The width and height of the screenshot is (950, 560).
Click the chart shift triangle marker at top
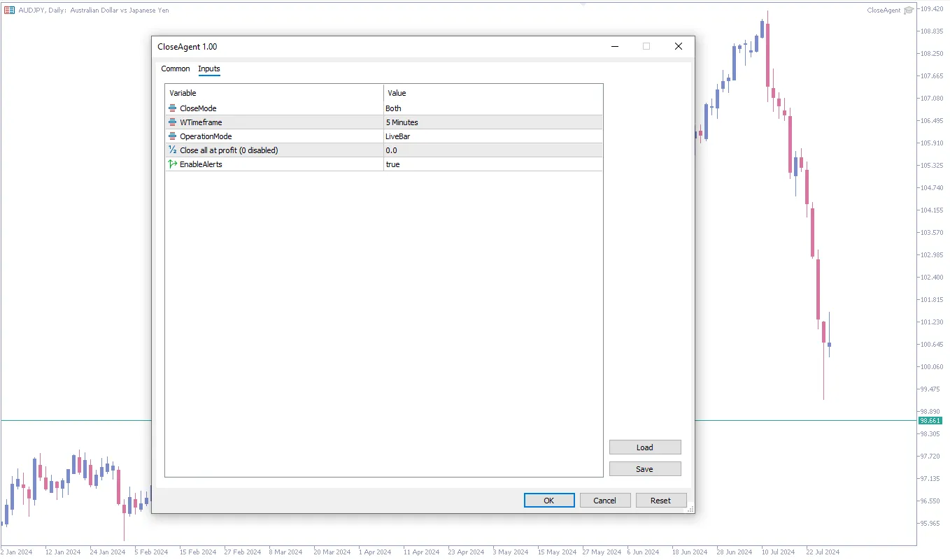583,3
